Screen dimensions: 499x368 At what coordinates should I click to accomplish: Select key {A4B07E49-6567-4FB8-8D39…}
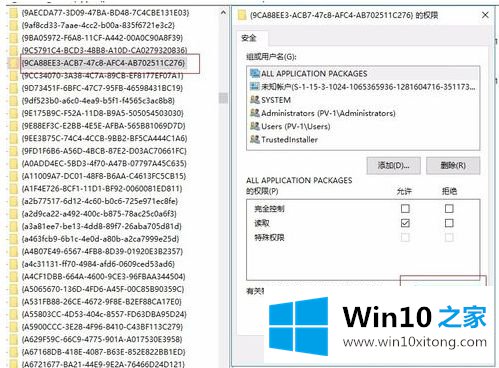(102, 251)
